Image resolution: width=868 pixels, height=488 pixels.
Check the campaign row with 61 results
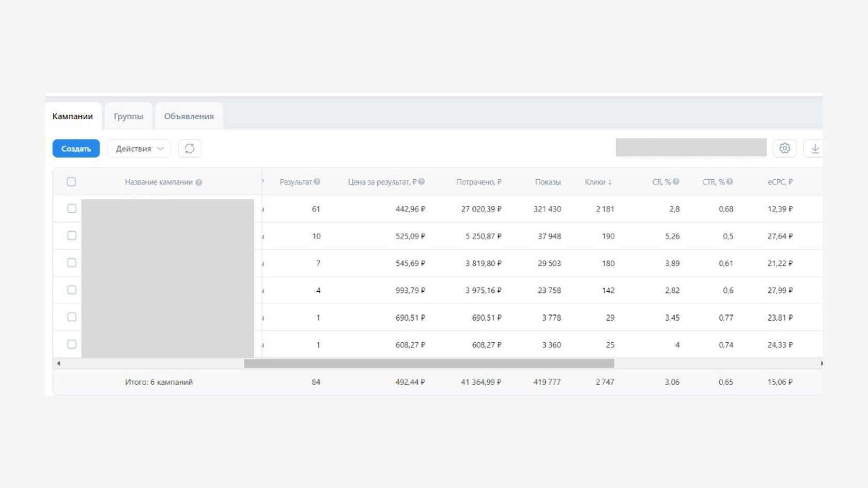[72, 209]
